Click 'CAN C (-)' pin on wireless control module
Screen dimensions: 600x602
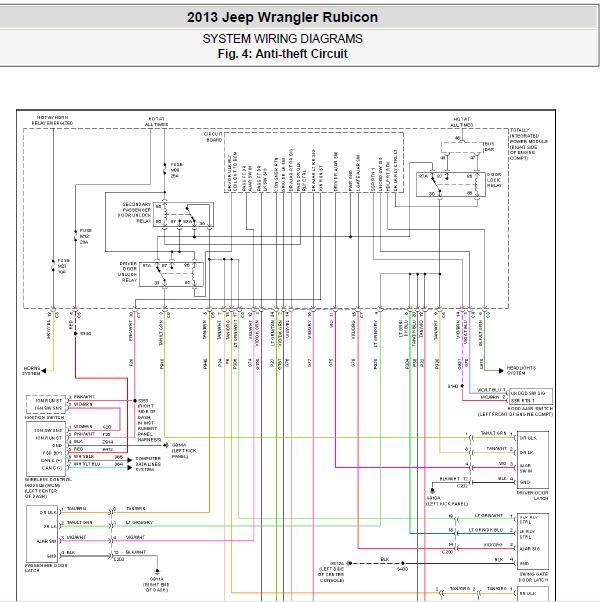click(51, 468)
